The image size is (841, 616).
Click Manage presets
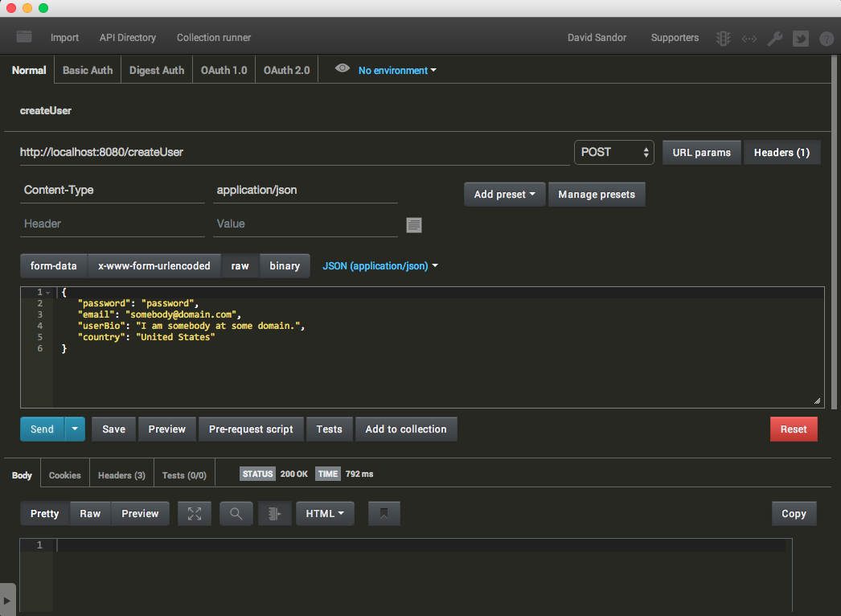click(x=597, y=195)
